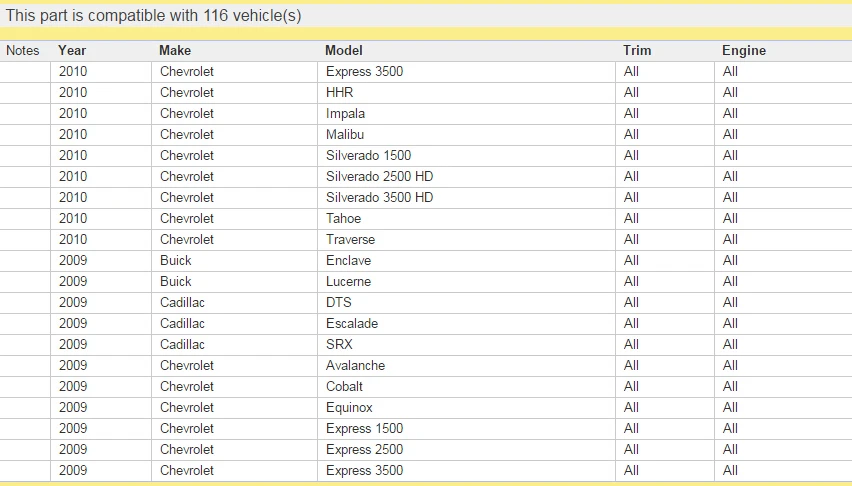Click year 2010 in the Traverse row
The image size is (852, 486).
tap(73, 240)
